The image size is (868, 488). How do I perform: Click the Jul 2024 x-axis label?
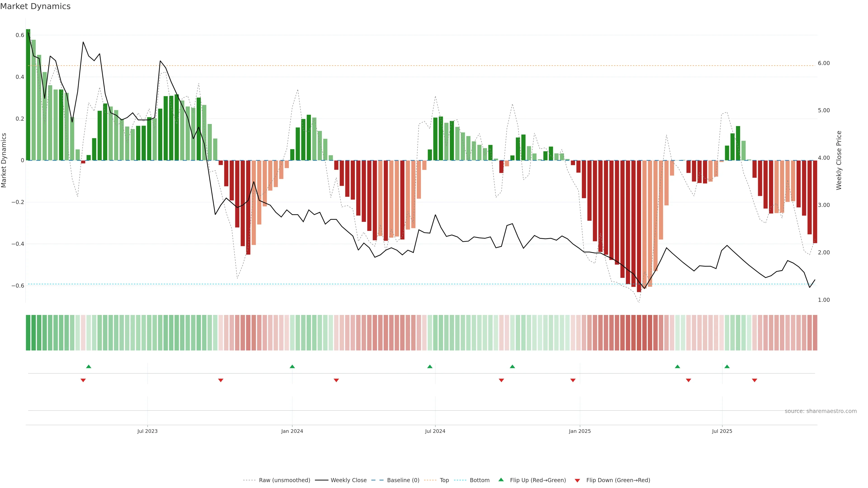pyautogui.click(x=435, y=431)
